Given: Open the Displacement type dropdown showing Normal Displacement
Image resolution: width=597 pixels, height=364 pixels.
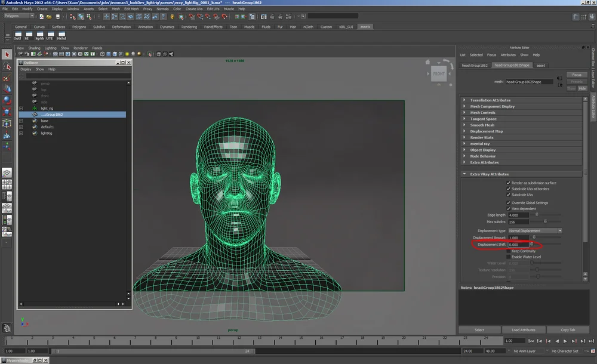Looking at the screenshot, I should 534,231.
